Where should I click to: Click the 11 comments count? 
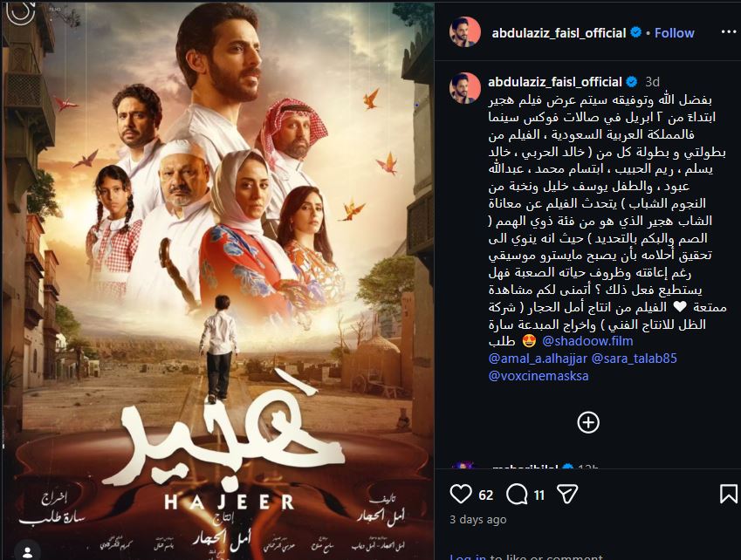click(x=539, y=495)
